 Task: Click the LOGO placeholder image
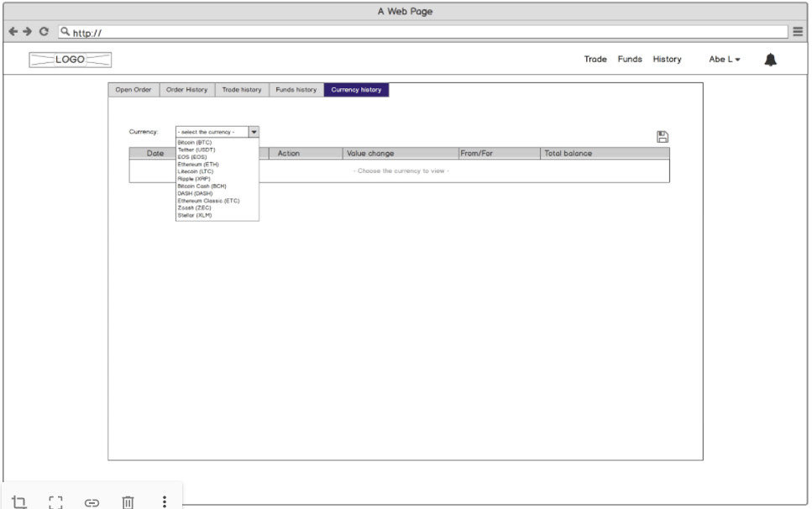click(70, 60)
